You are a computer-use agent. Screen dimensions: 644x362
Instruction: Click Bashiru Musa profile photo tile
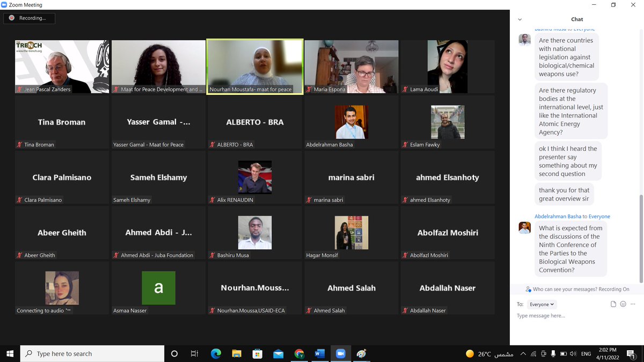255,232
